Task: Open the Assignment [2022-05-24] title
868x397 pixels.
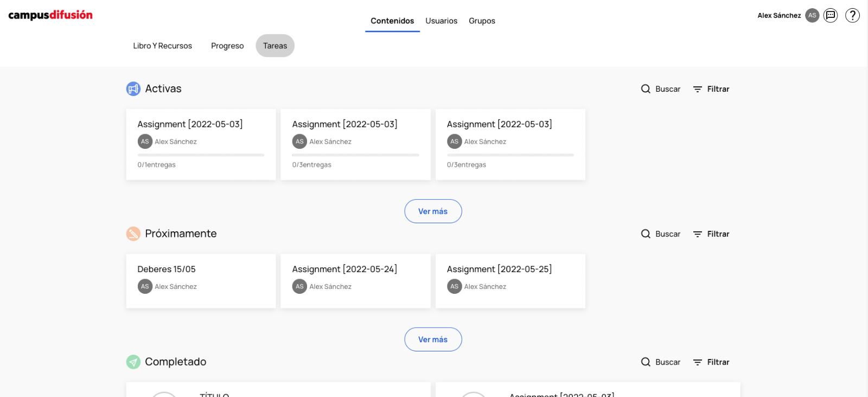Action: pyautogui.click(x=344, y=269)
